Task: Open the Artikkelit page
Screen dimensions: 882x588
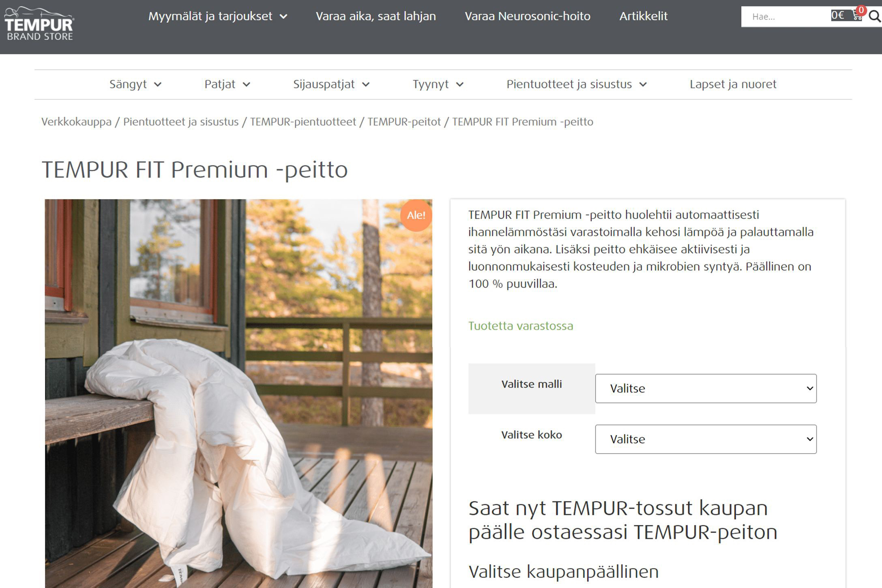Action: point(643,16)
